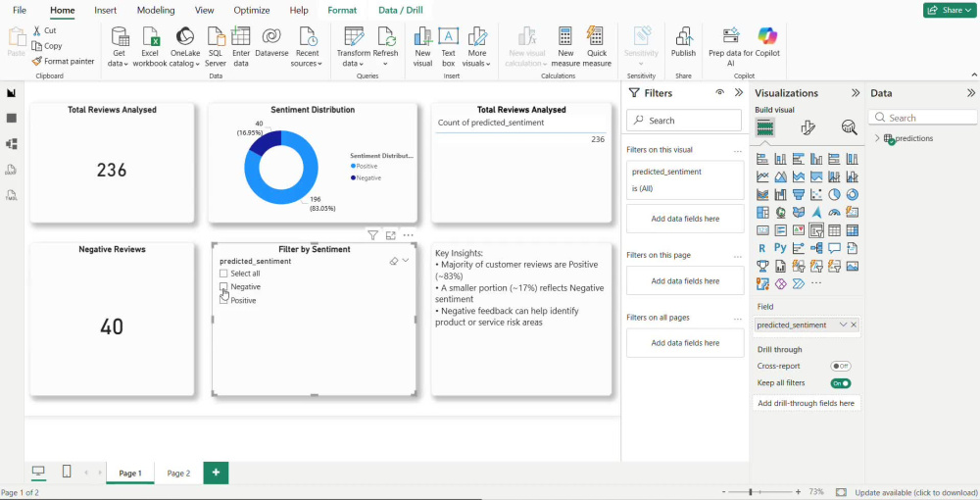The image size is (980, 500).
Task: Switch to the Modeling ribbon tab
Action: [156, 10]
